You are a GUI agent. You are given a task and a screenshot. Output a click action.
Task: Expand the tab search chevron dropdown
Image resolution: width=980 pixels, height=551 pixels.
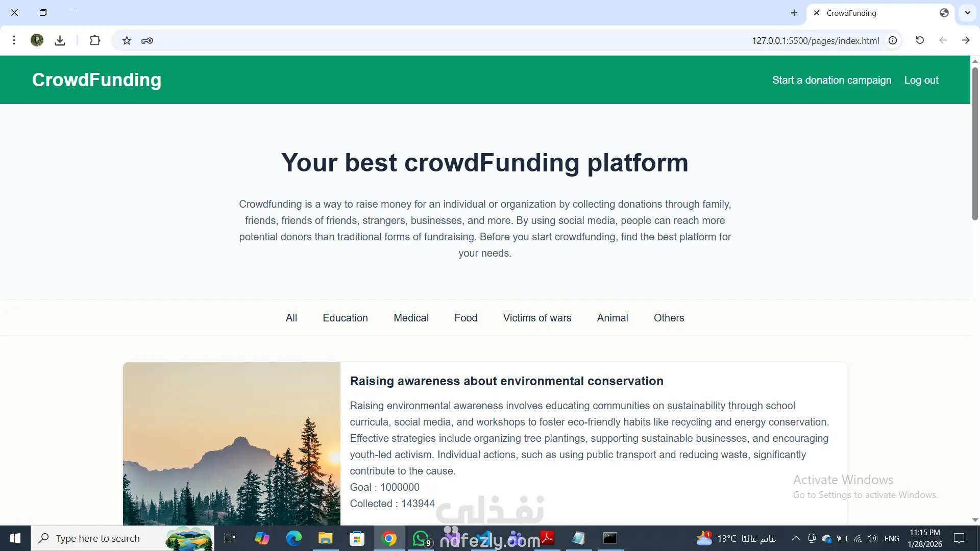[x=967, y=13]
